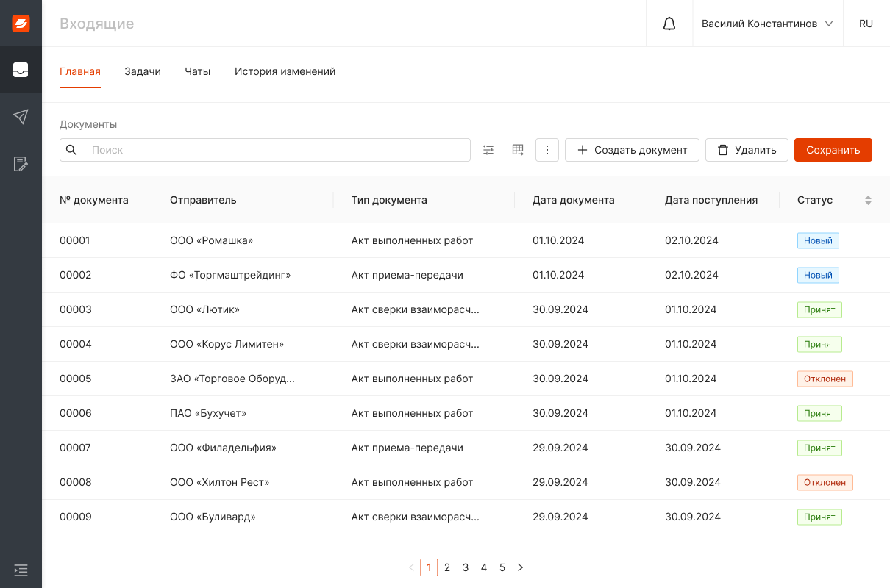Click Принят status badge of document 00003
The height and width of the screenshot is (588, 890).
[x=819, y=309]
